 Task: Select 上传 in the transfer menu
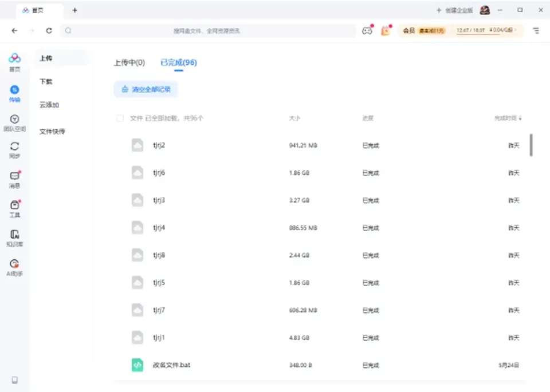(x=62, y=58)
